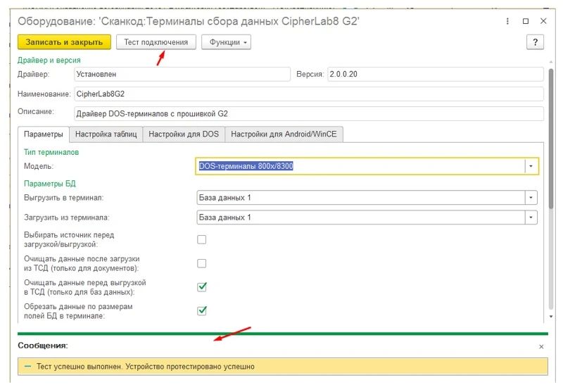Viewport: 563px width, 392px height.
Task: Open 'Выгрузить в терминал' dropdown list
Action: pos(531,198)
